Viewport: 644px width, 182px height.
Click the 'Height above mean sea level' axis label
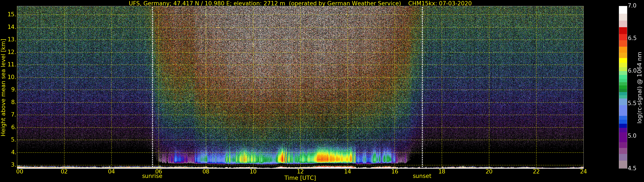(x=3, y=87)
